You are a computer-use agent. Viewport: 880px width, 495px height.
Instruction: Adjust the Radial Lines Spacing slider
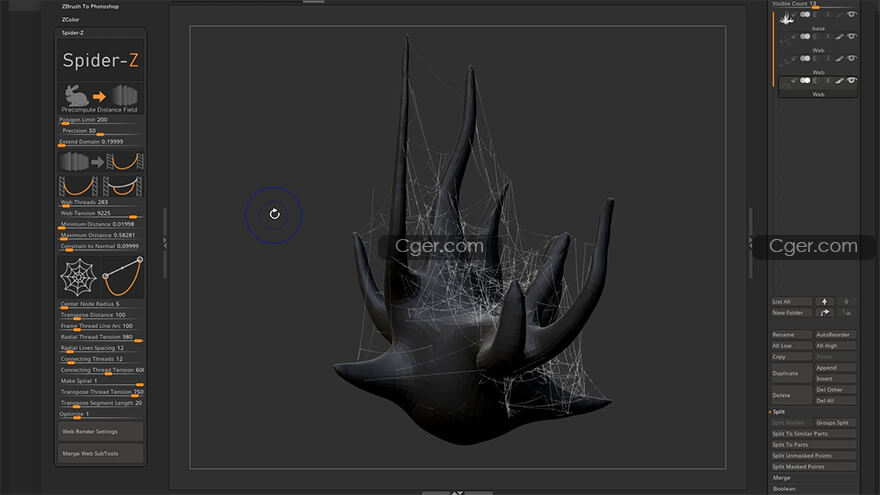tap(101, 349)
